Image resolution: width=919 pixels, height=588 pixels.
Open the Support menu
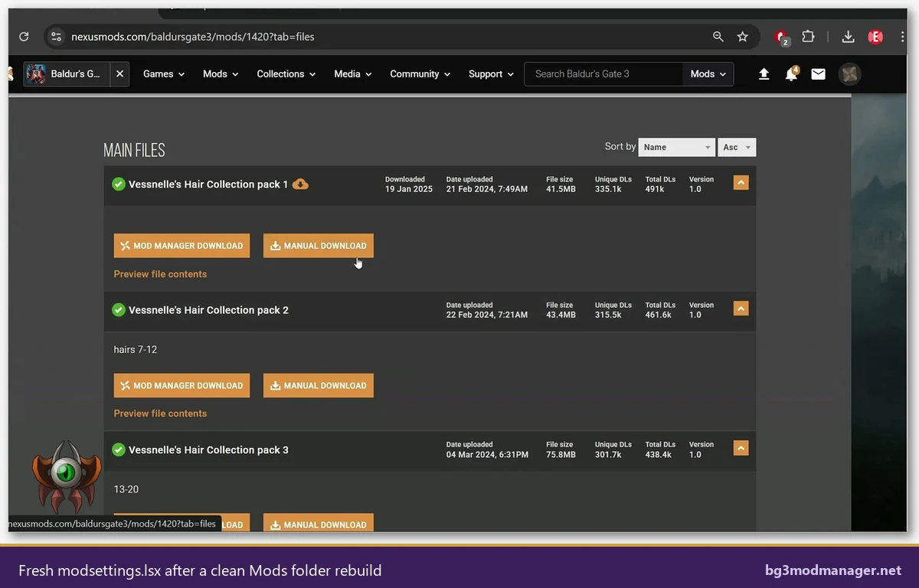click(491, 74)
